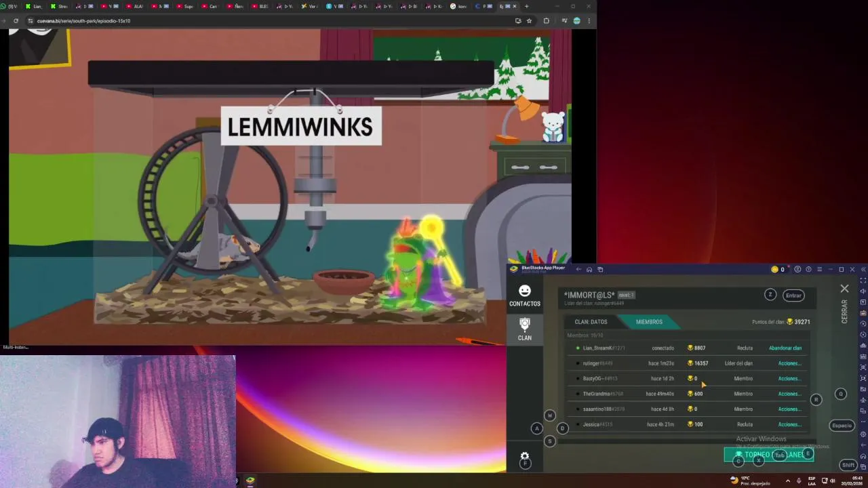Click the South Park video player area
This screenshot has width=868, height=488.
[x=290, y=186]
